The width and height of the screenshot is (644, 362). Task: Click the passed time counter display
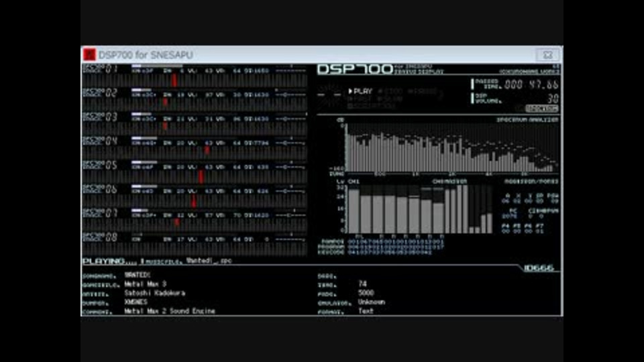point(531,85)
